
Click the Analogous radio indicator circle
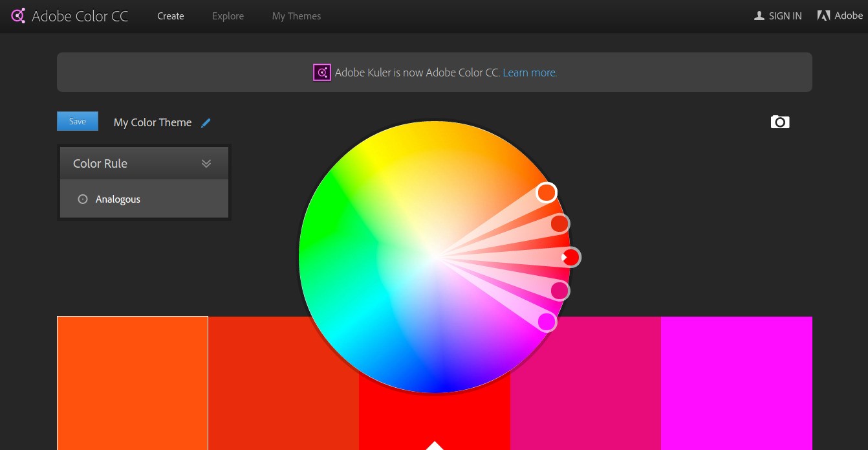[x=83, y=199]
